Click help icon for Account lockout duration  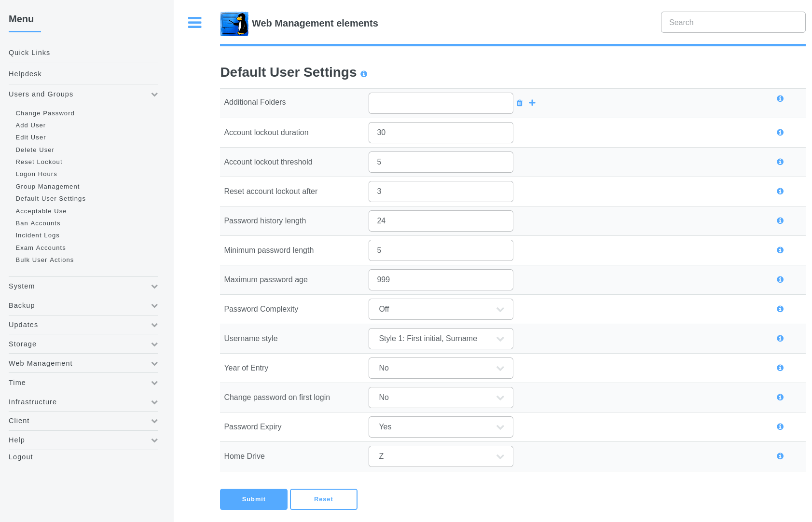780,133
